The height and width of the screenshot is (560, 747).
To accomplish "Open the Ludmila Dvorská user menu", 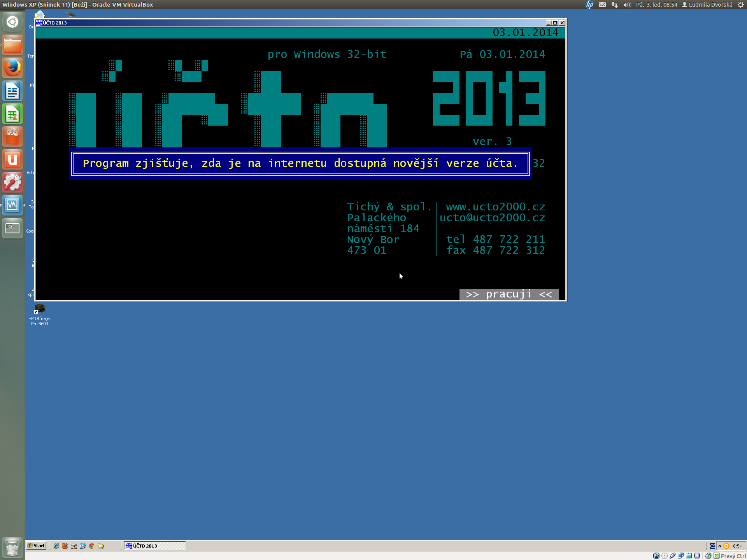I will (x=707, y=5).
